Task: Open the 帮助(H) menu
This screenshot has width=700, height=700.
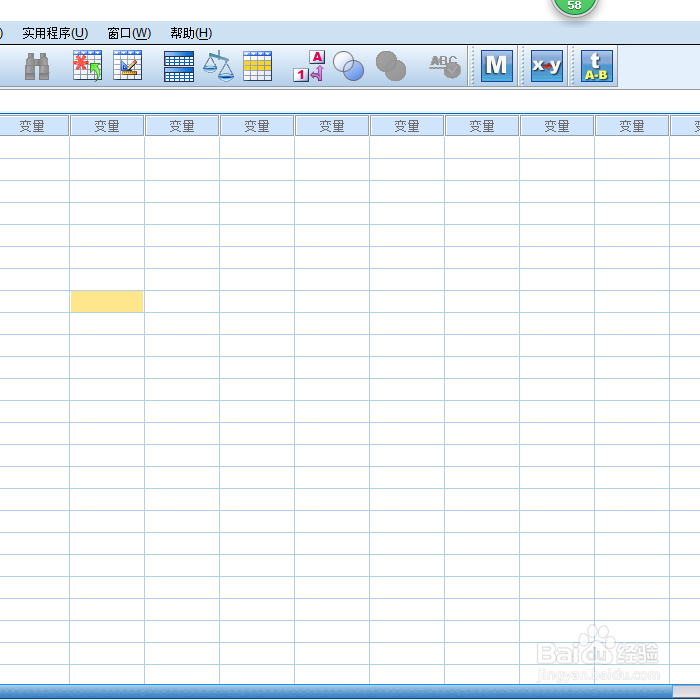Action: (x=191, y=33)
